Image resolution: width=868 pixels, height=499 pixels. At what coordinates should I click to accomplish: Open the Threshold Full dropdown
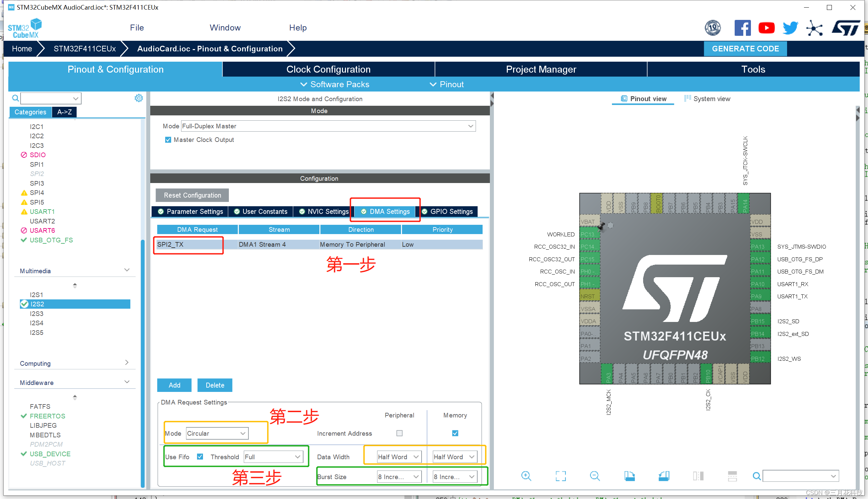tap(273, 457)
